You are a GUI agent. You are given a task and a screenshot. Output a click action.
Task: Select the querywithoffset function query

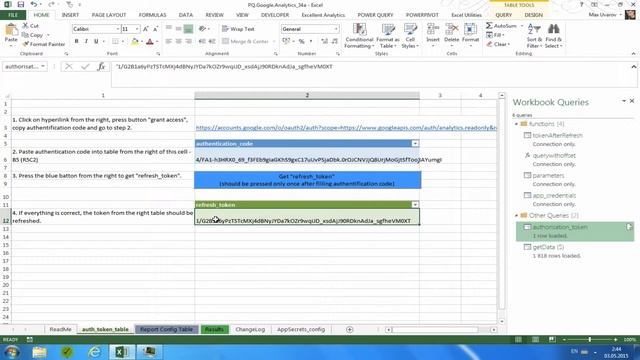click(554, 156)
